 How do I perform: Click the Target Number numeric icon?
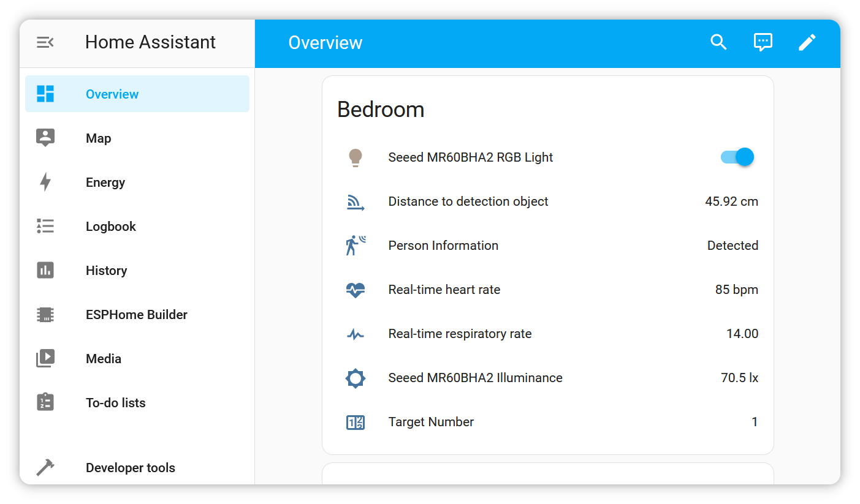click(x=356, y=422)
